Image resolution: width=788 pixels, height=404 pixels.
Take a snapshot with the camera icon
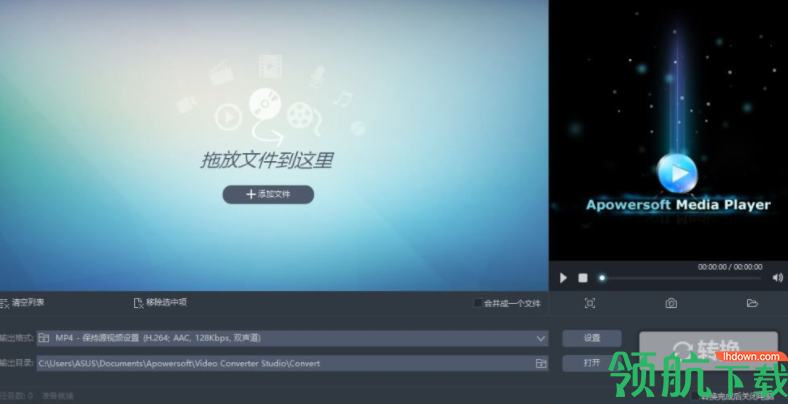[x=671, y=303]
